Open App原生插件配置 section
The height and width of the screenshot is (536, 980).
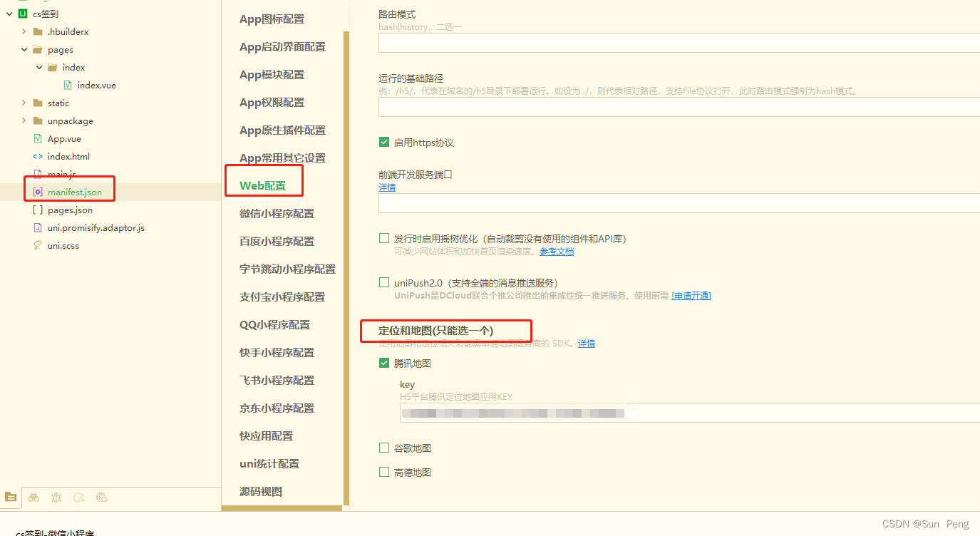coord(282,130)
